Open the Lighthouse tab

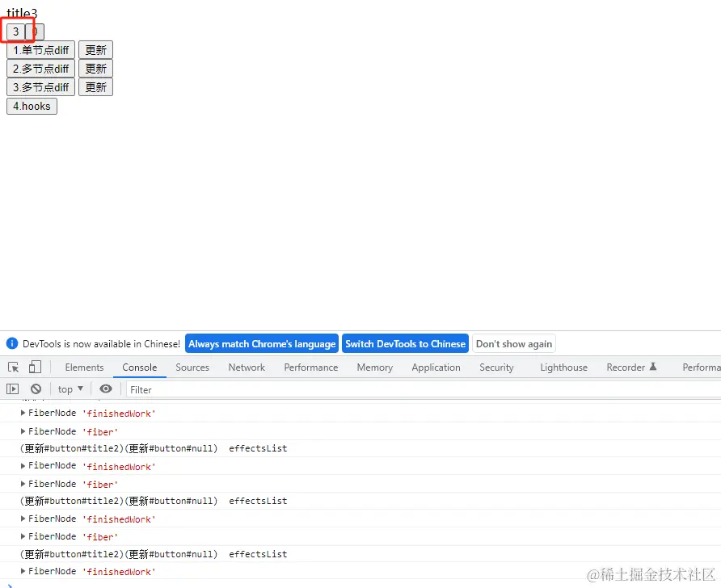pos(563,367)
